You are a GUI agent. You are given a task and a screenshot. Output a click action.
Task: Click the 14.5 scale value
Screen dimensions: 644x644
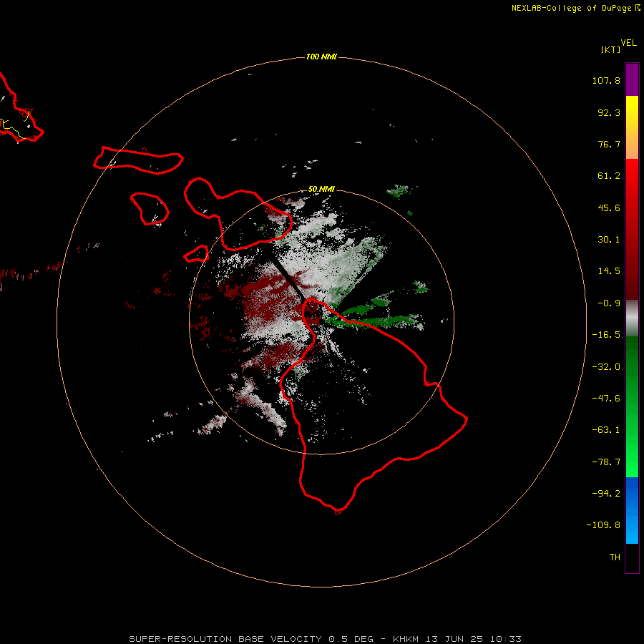coord(609,271)
